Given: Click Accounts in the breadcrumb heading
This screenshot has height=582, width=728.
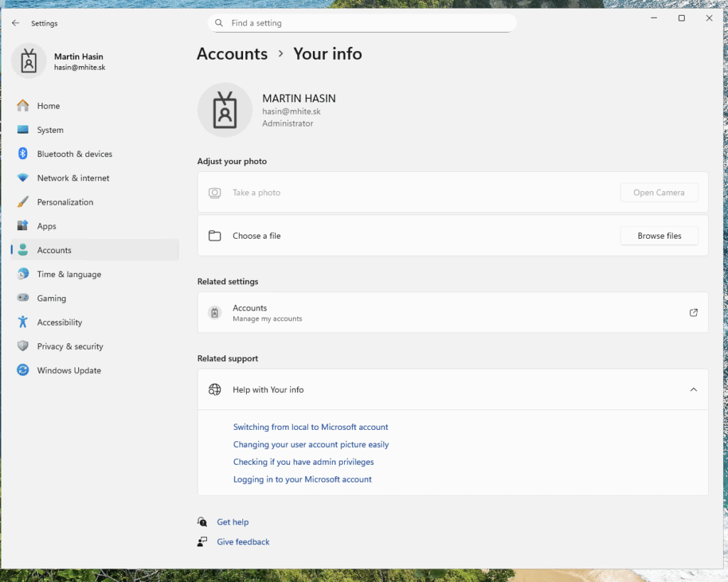Looking at the screenshot, I should tap(232, 54).
